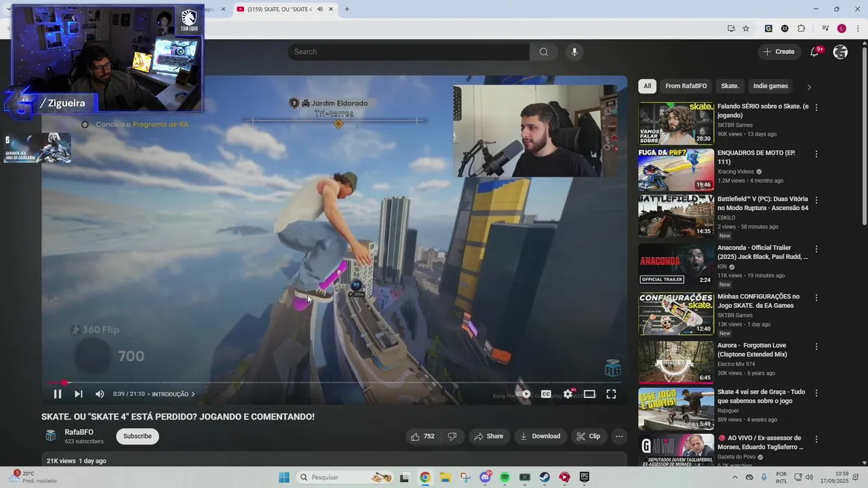Open options menu for Minhas CONFIGURAÇÕES video

coord(816,298)
